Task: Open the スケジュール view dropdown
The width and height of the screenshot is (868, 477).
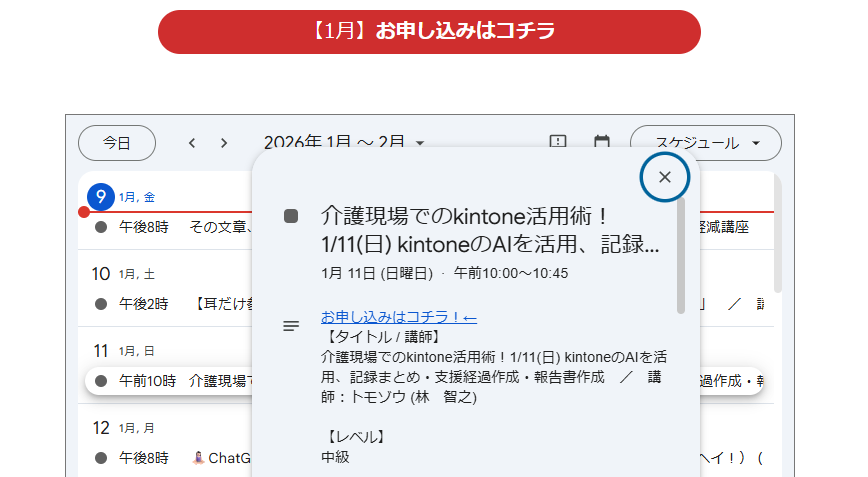Action: tap(705, 143)
